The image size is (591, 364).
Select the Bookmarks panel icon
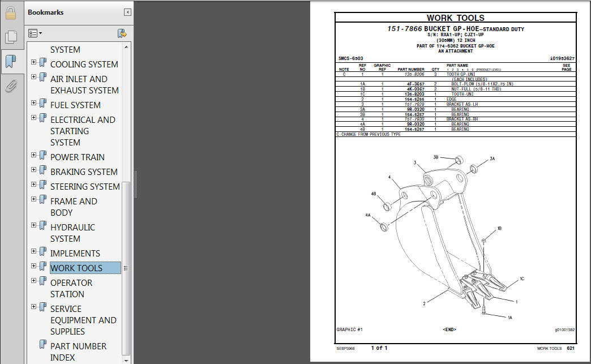pos(11,61)
